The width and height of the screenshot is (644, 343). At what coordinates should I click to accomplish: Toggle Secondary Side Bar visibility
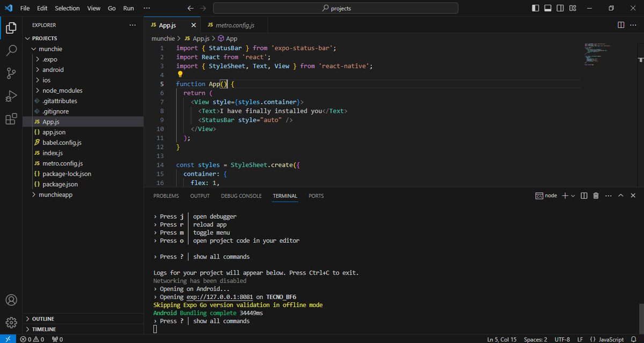pos(560,8)
